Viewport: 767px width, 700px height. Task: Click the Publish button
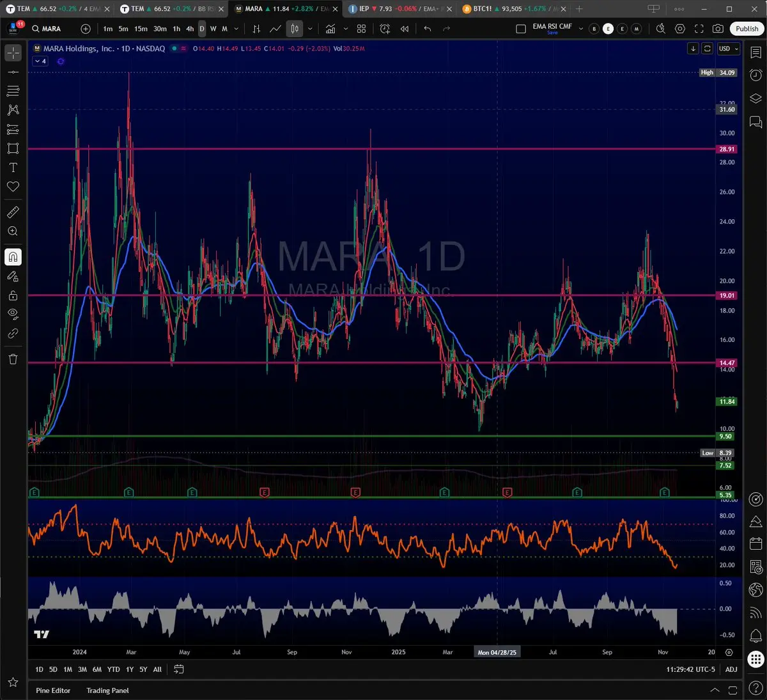(x=747, y=29)
